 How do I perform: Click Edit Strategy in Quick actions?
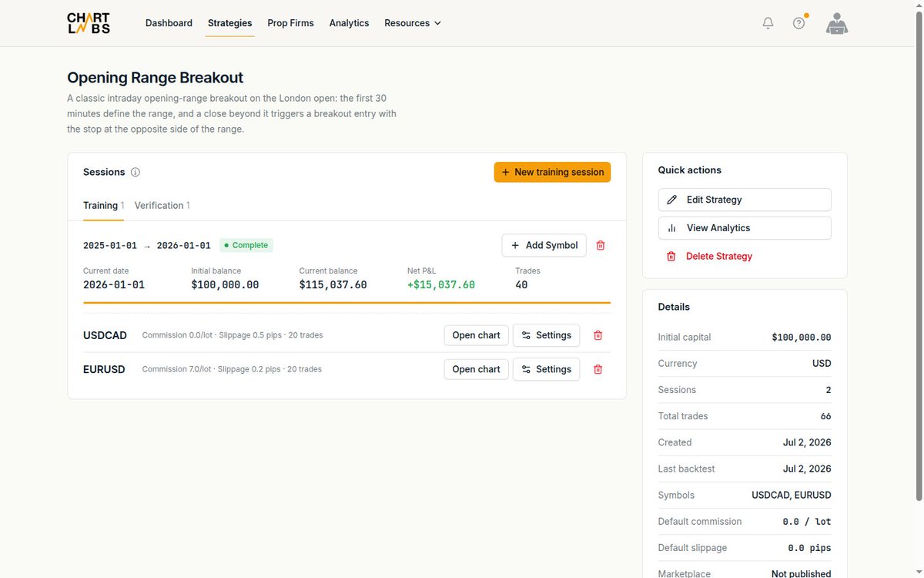[745, 200]
